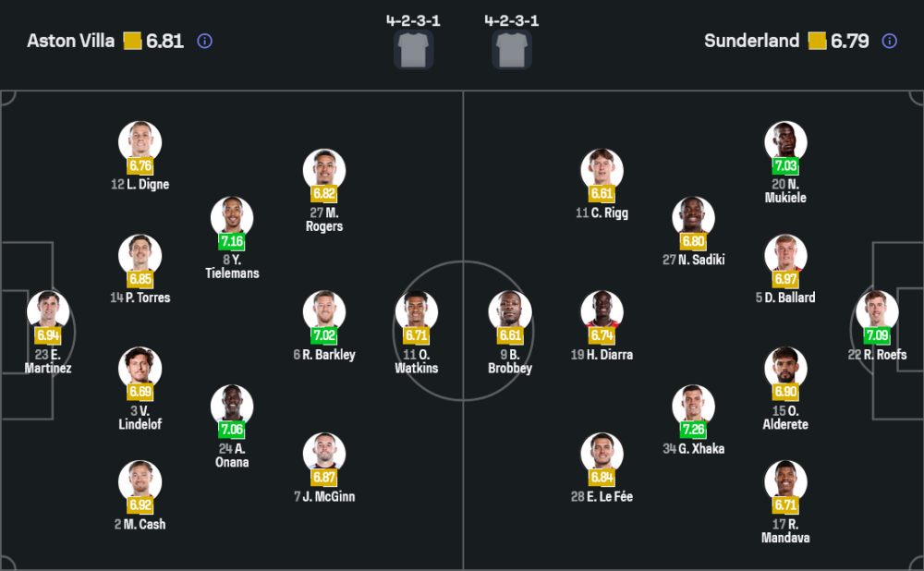The width and height of the screenshot is (924, 571).
Task: Click J. McGinn's player name label
Action: [324, 497]
